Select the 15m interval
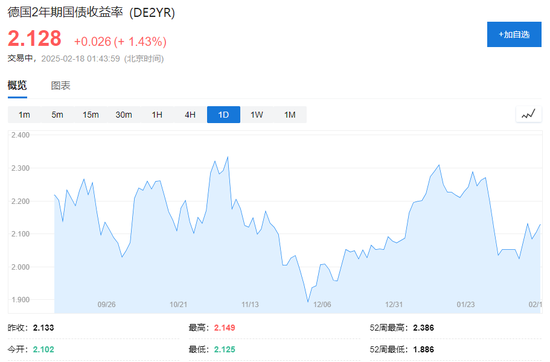 point(90,115)
